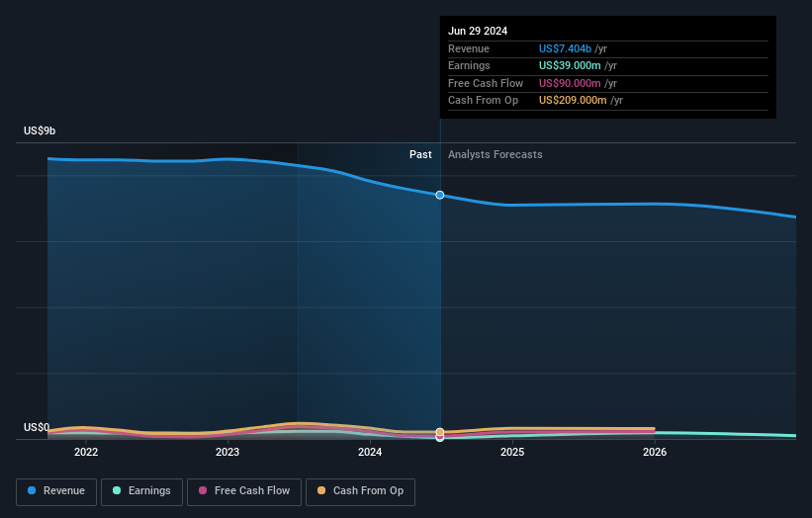Click the 2025 x-axis label
This screenshot has width=812, height=518.
[512, 453]
